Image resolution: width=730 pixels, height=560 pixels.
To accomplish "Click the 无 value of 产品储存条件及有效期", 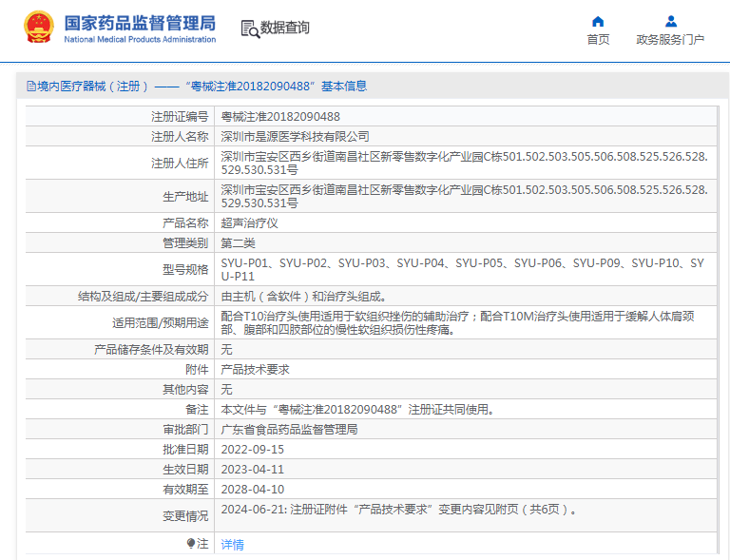I will point(226,350).
